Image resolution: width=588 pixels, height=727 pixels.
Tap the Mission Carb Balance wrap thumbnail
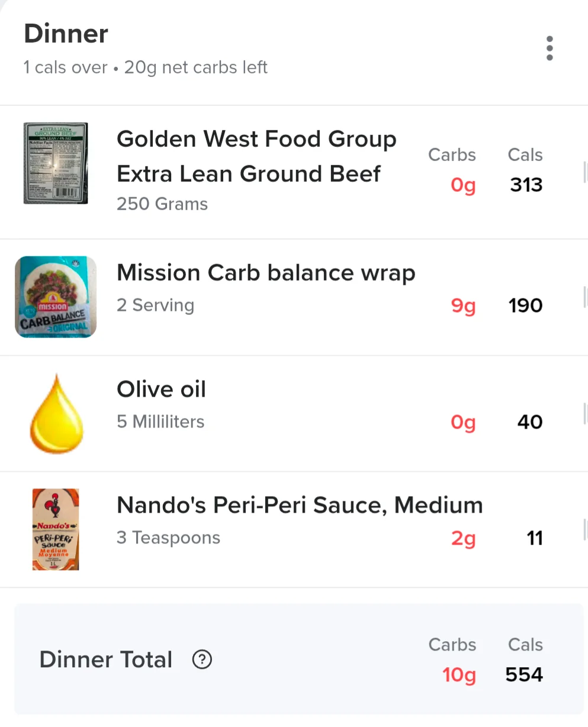(x=56, y=297)
